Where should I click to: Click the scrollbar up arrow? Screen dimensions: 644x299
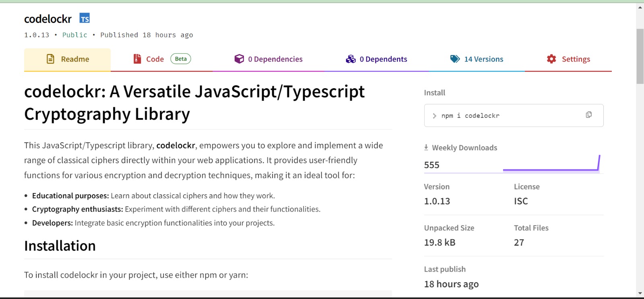tap(640, 8)
